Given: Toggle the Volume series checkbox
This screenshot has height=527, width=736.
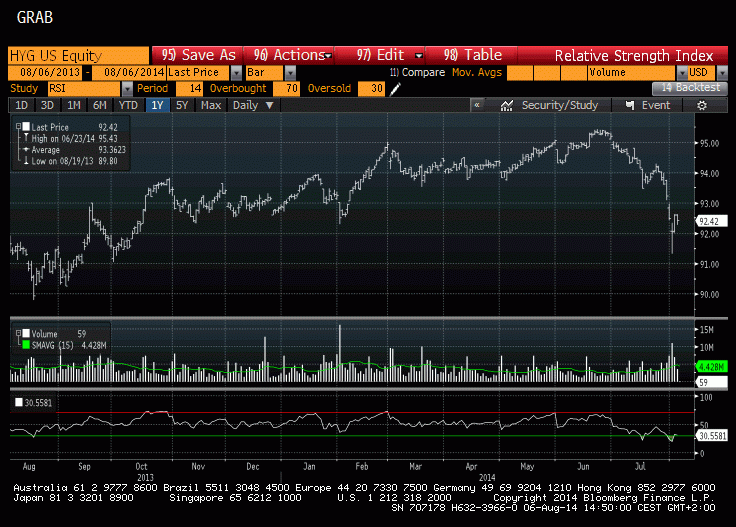Looking at the screenshot, I should [26, 333].
